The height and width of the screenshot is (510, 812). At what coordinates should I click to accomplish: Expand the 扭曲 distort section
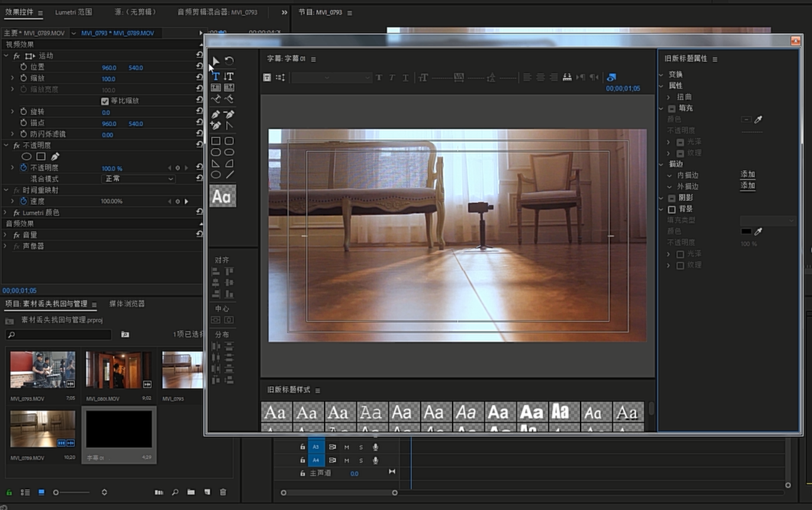pyautogui.click(x=669, y=97)
